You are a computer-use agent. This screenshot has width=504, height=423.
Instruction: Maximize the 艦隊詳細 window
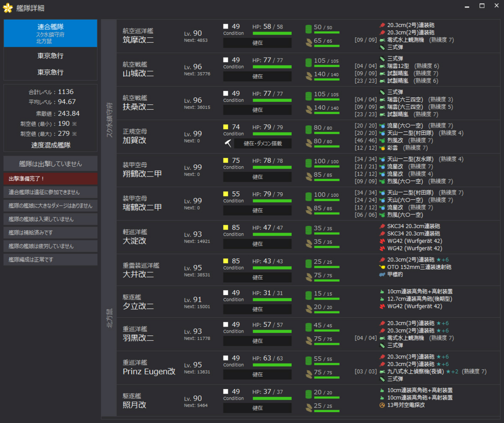tap(482, 6)
